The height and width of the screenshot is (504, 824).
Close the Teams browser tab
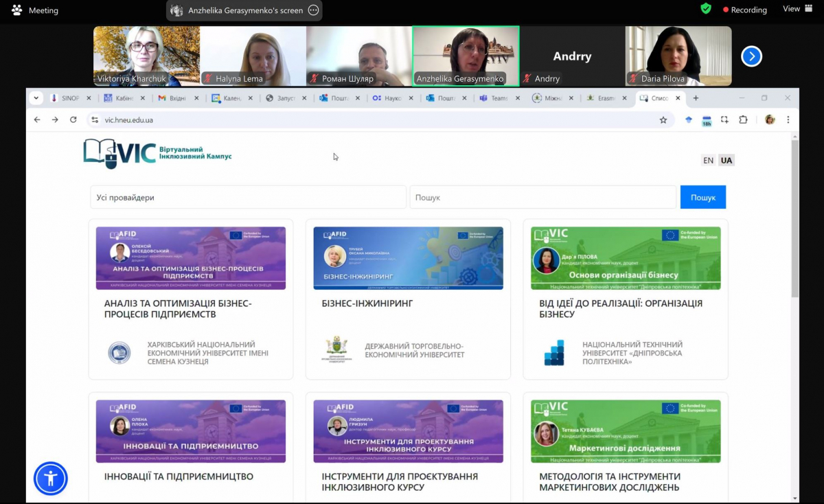517,98
